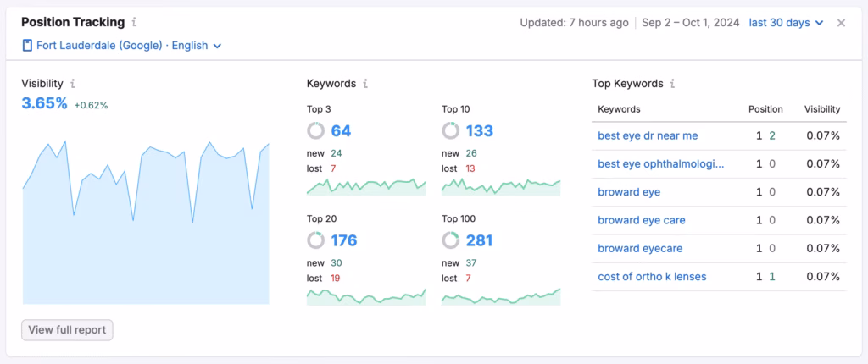Click info icon next to Position Tracking title
Viewport: 868px width, 364px height.
coord(135,22)
